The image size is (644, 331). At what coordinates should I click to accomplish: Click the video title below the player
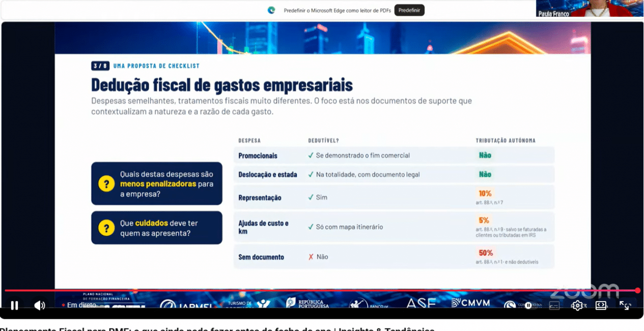pyautogui.click(x=217, y=328)
